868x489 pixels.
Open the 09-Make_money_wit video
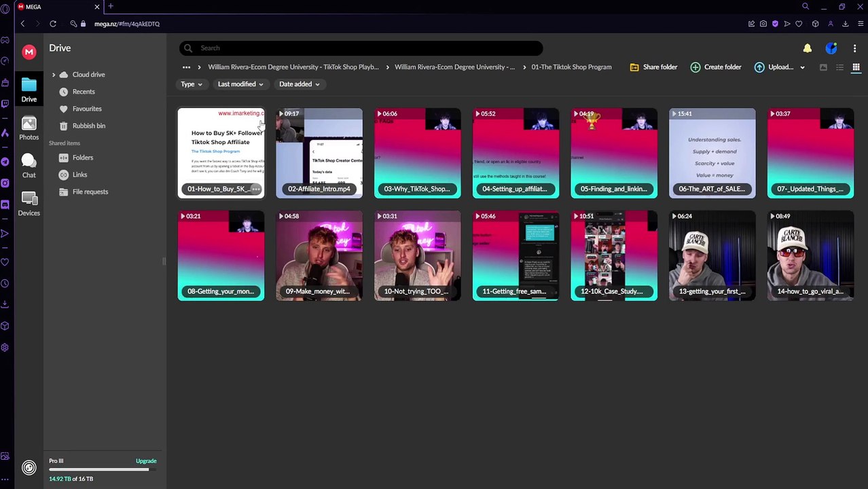tap(319, 256)
